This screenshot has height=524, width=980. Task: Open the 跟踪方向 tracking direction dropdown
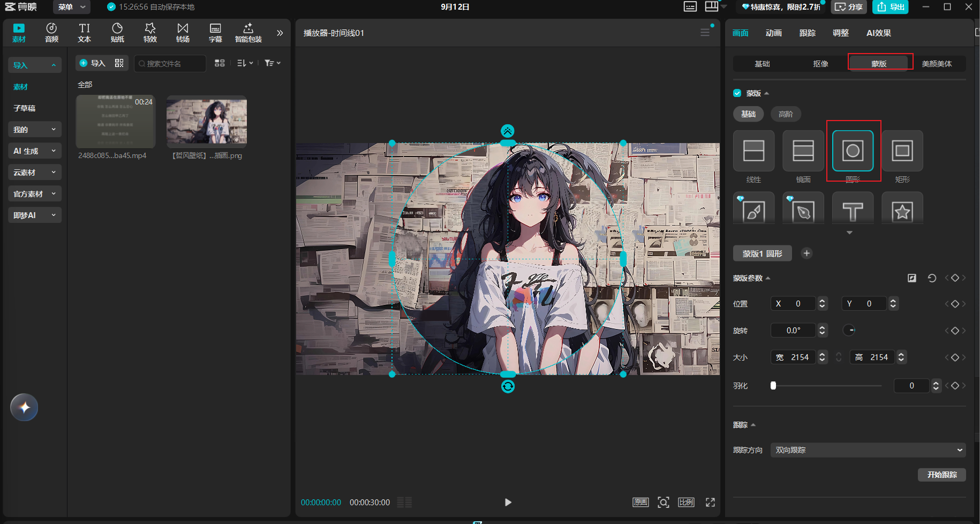click(x=868, y=450)
